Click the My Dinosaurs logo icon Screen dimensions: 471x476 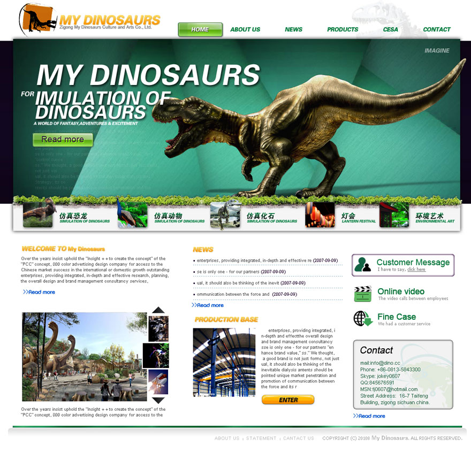[36, 19]
